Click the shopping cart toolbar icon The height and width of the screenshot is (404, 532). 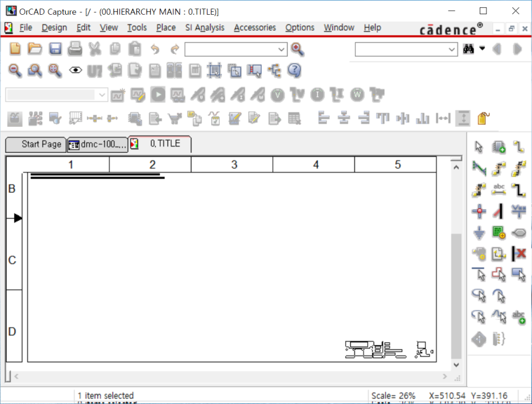point(174,118)
